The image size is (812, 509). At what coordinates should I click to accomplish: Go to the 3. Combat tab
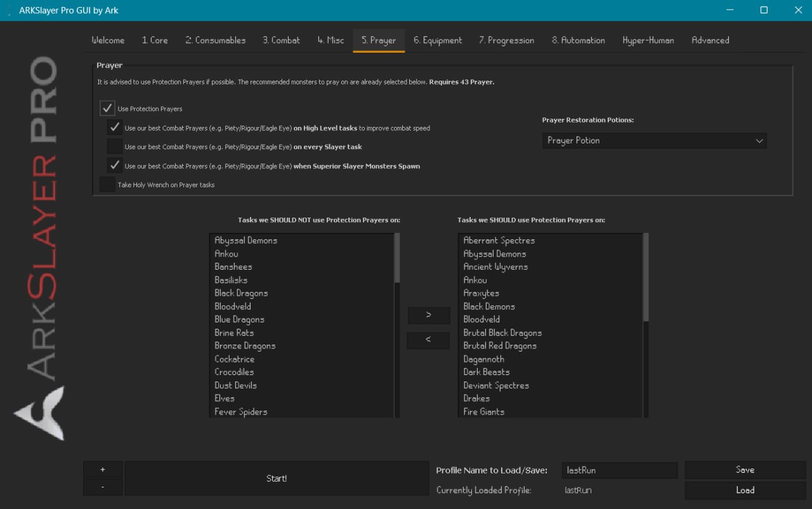(x=282, y=40)
